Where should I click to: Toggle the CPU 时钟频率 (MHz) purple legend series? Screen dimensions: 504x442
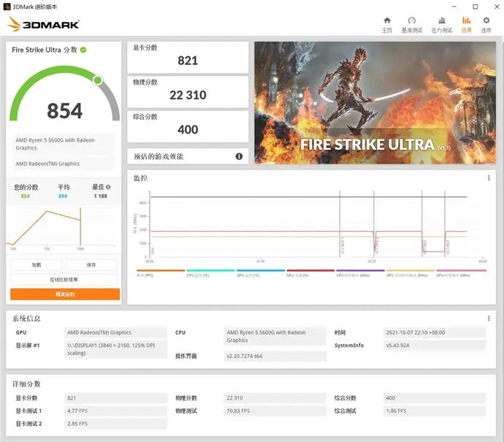360,273
